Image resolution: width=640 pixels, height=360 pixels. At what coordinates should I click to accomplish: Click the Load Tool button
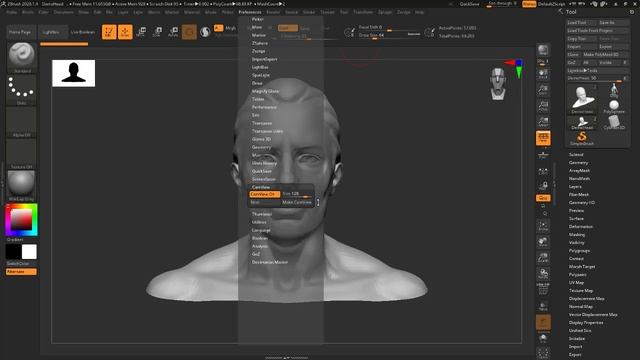[x=582, y=22]
